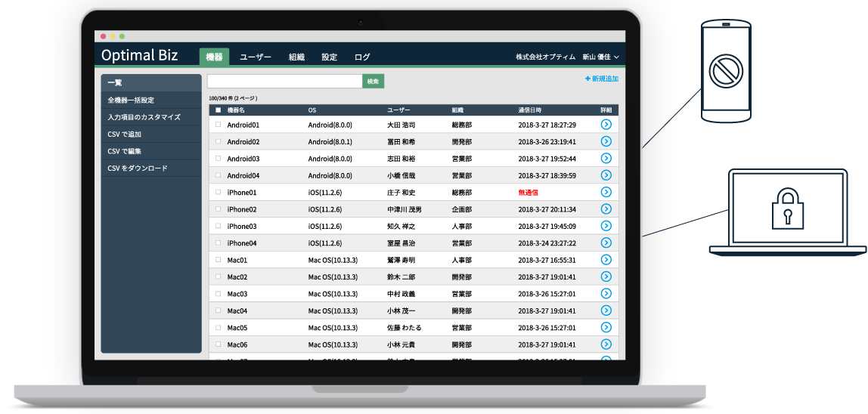The image size is (868, 414).
Task: Click the 新規追加 add new link
Action: click(601, 79)
